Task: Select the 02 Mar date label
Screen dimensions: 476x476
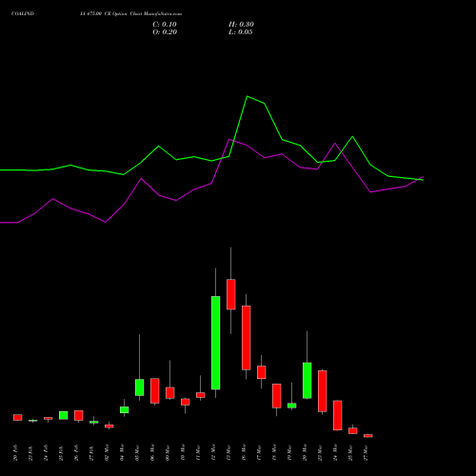Action: 107,453
